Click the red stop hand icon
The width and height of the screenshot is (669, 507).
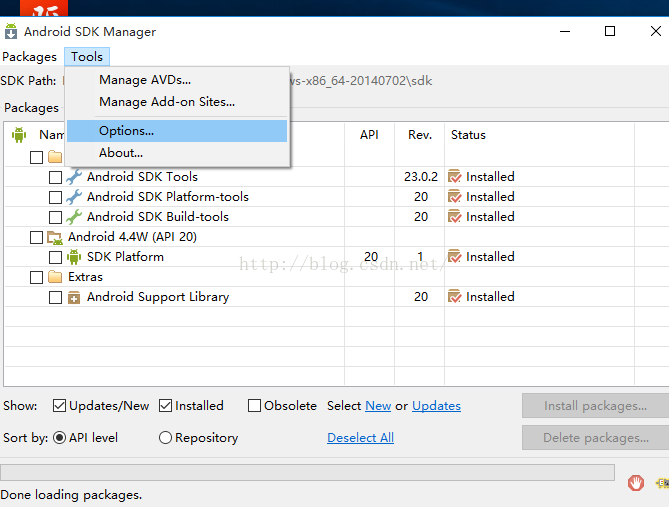click(636, 483)
